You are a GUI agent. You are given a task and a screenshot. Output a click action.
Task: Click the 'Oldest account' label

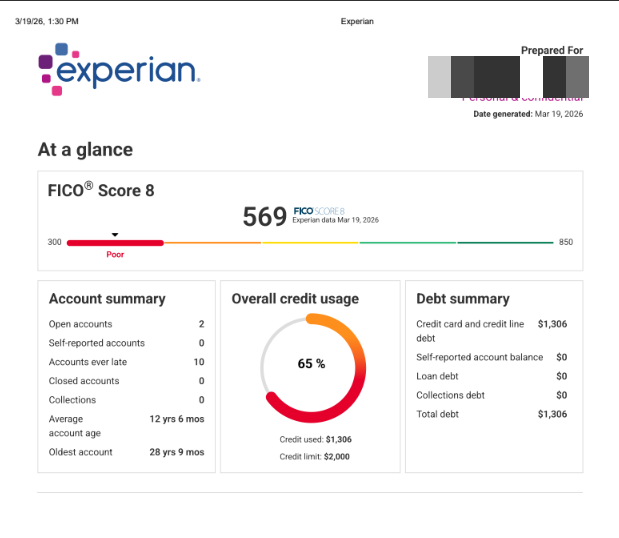click(81, 452)
